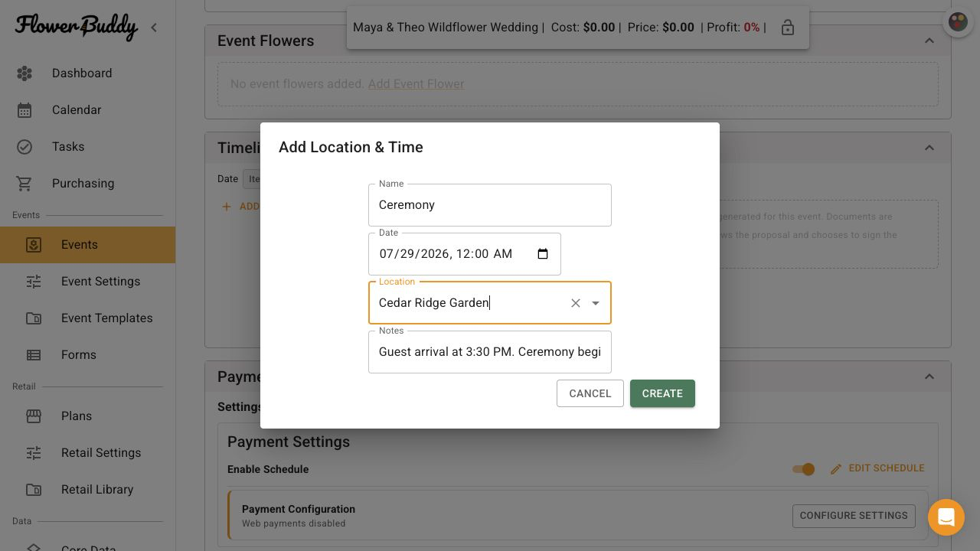This screenshot has height=551, width=980.
Task: Click the Event Templates folder icon
Action: [x=34, y=318]
